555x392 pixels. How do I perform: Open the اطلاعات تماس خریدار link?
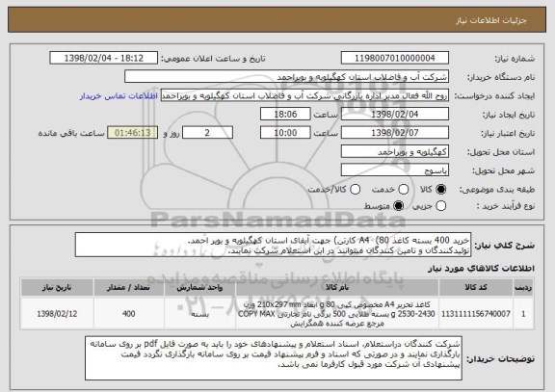[119, 96]
